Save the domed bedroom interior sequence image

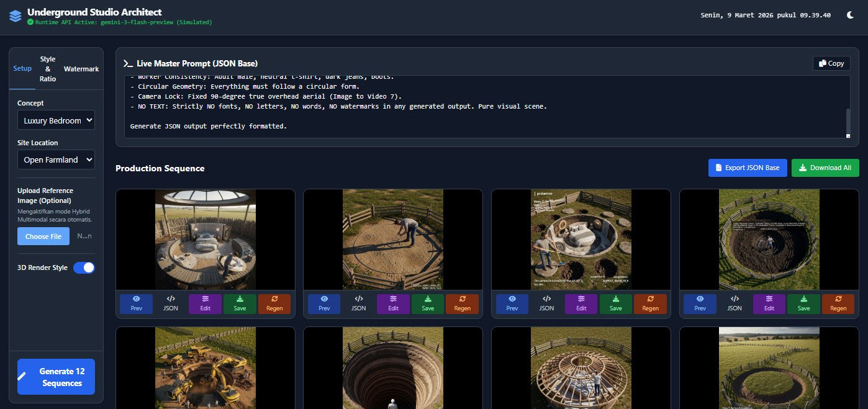(240, 304)
